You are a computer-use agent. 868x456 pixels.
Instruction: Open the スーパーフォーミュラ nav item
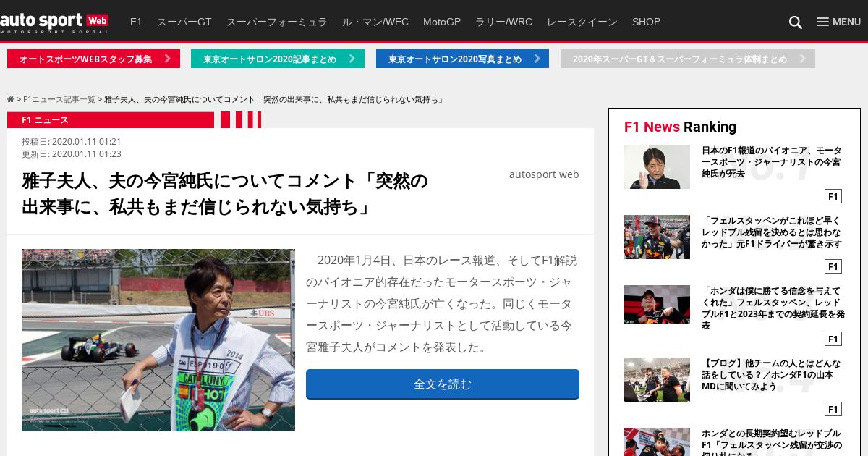point(277,22)
